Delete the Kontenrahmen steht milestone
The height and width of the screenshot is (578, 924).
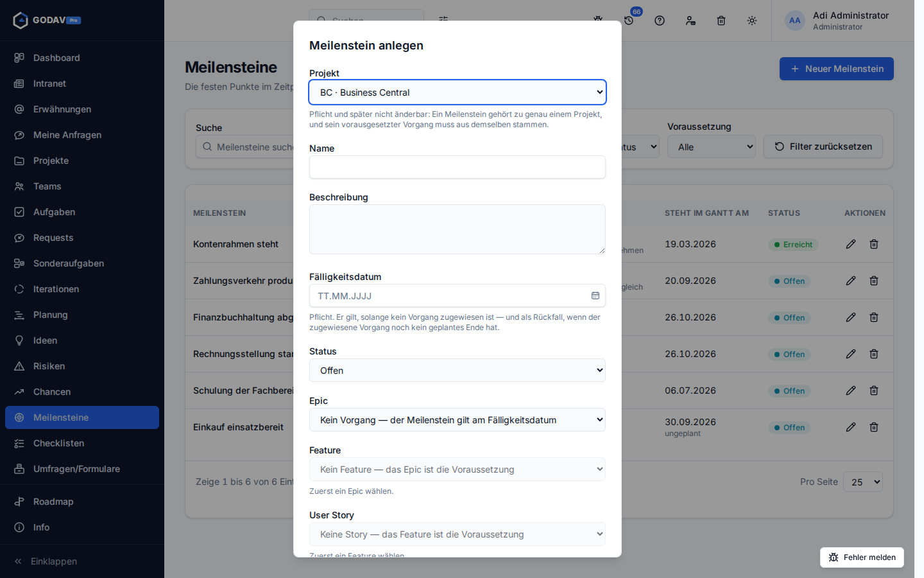click(x=874, y=244)
